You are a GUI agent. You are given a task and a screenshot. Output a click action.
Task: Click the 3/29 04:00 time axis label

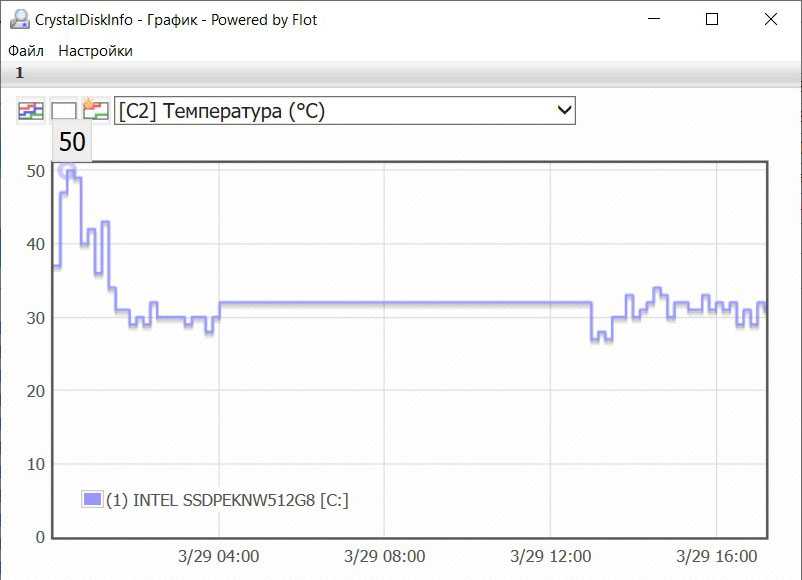(x=218, y=556)
